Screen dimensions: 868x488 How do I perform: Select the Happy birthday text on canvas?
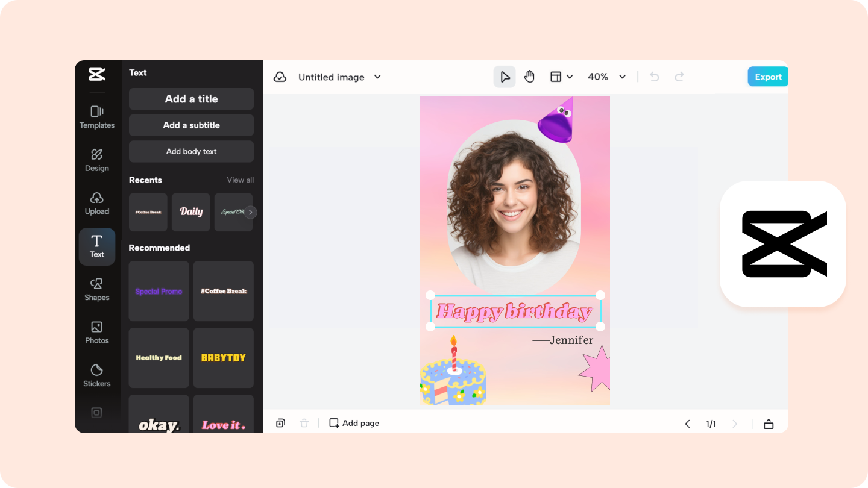pyautogui.click(x=515, y=311)
